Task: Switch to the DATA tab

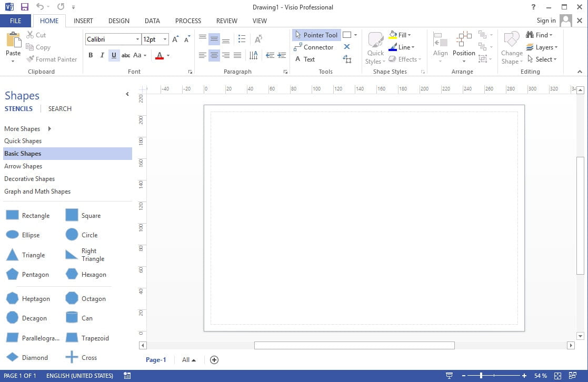Action: coord(152,21)
